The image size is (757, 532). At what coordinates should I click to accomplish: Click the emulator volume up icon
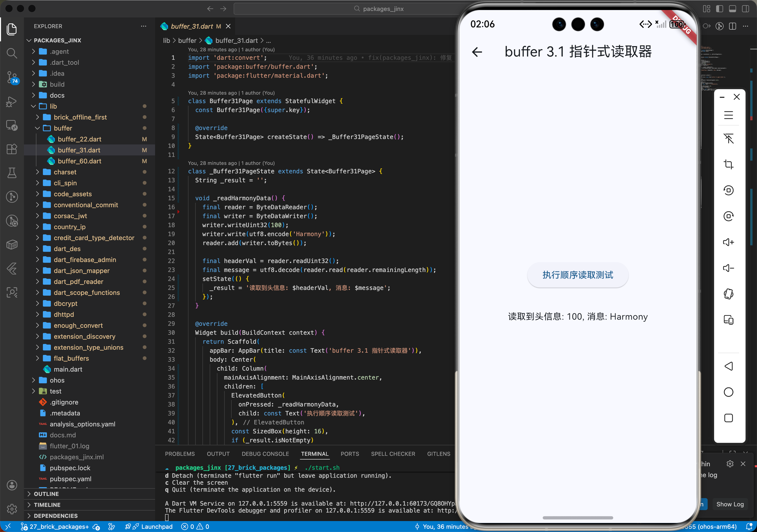(x=728, y=242)
